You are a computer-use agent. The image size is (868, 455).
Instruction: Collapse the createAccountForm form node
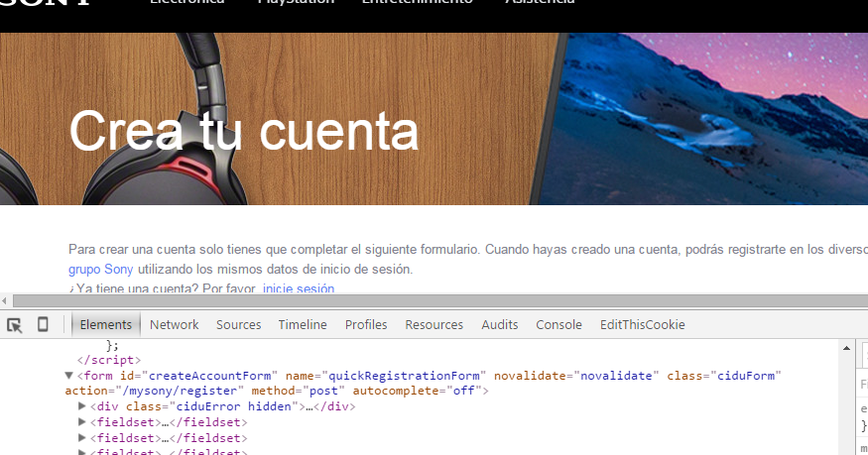tap(69, 376)
